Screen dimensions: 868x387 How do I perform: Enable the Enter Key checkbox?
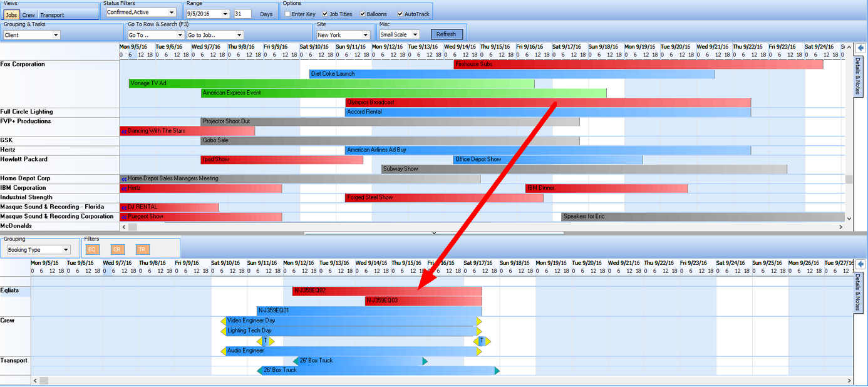point(287,14)
